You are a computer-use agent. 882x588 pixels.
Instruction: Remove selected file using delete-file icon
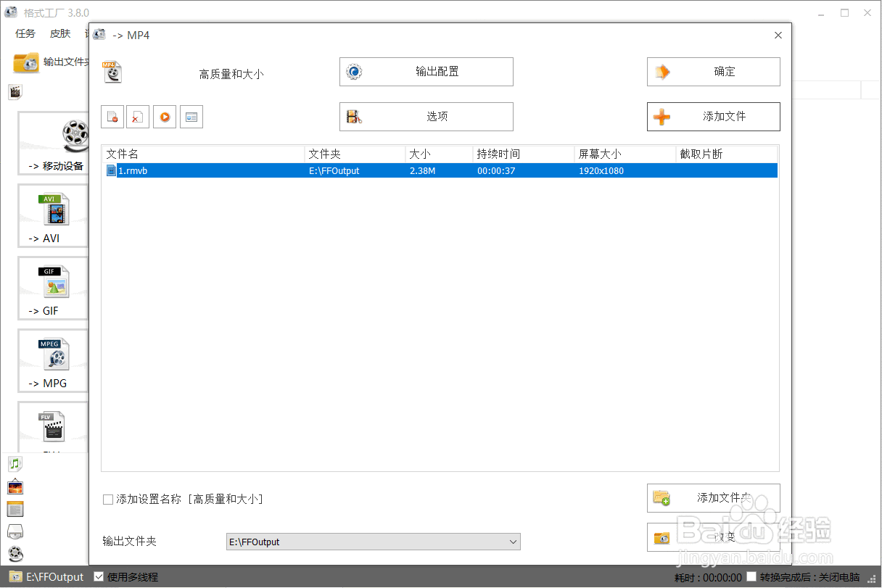(138, 116)
